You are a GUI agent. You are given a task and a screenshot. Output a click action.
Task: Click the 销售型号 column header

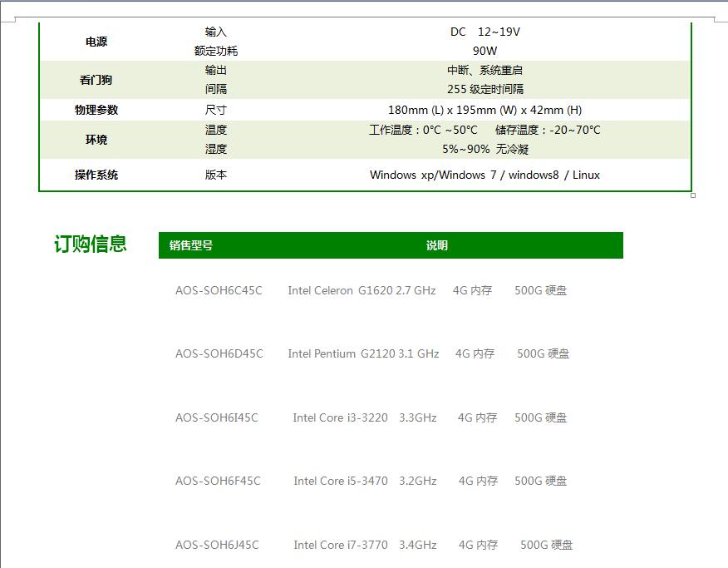pyautogui.click(x=191, y=245)
